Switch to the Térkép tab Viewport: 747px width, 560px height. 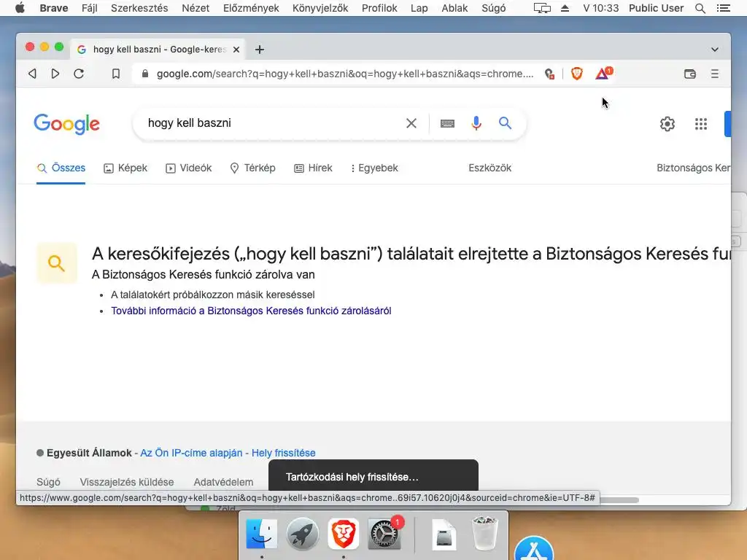pos(252,168)
